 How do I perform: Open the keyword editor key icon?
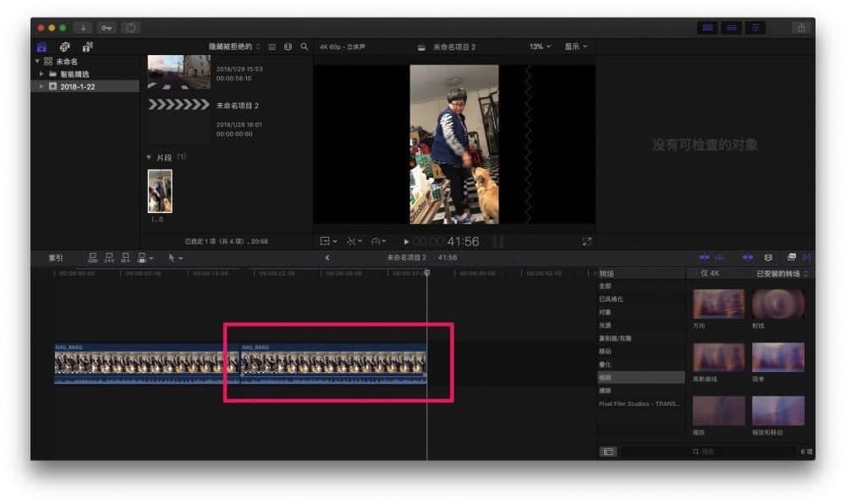coord(107,28)
